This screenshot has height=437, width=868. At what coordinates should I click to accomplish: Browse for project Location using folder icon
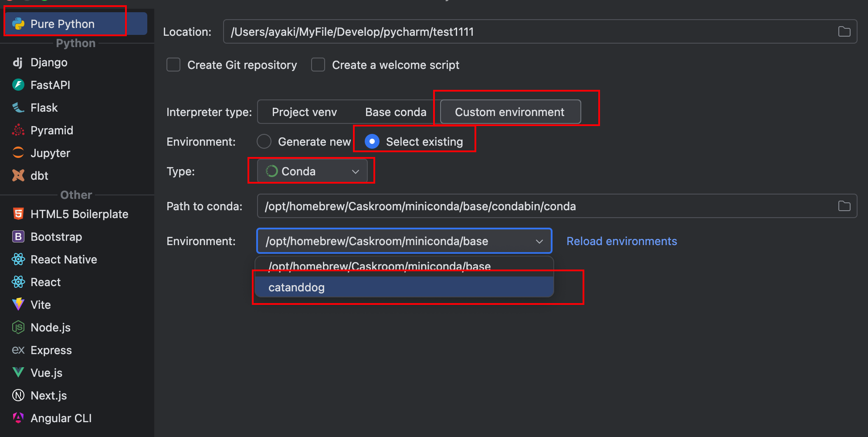click(x=844, y=31)
